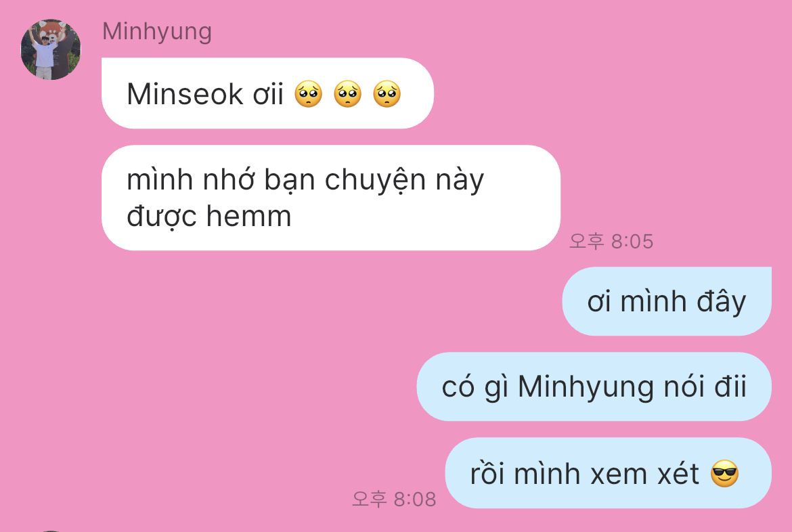
Task: Click the 오후 8:05 timestamp
Action: click(611, 242)
